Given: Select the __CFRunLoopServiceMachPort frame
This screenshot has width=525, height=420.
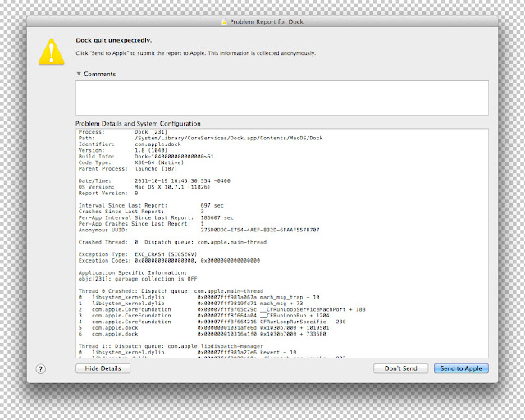Looking at the screenshot, I should point(222,309).
